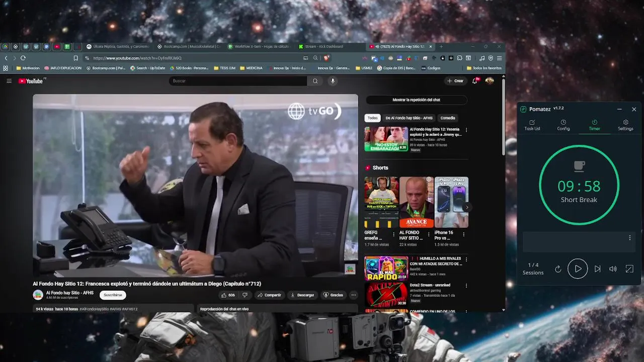Screen dimensions: 644x362
Task: Open a new browser tab with plus
Action: [441, 46]
